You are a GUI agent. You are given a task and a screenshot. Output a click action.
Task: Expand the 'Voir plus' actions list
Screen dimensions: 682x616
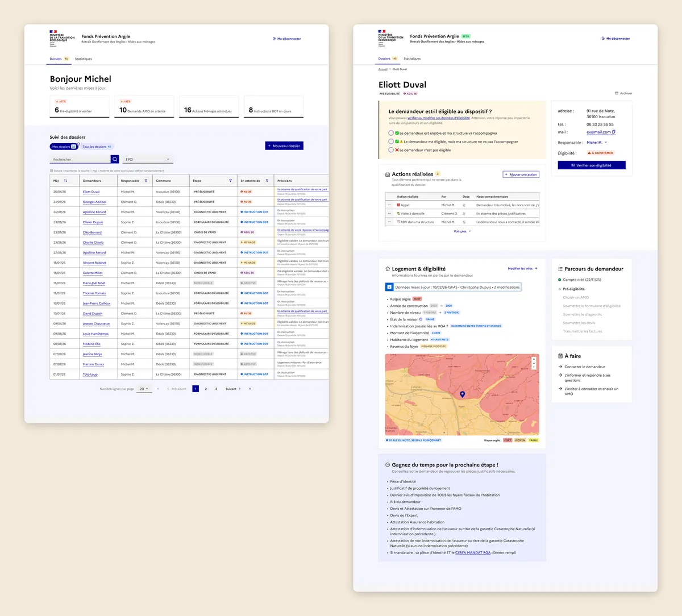pyautogui.click(x=462, y=231)
